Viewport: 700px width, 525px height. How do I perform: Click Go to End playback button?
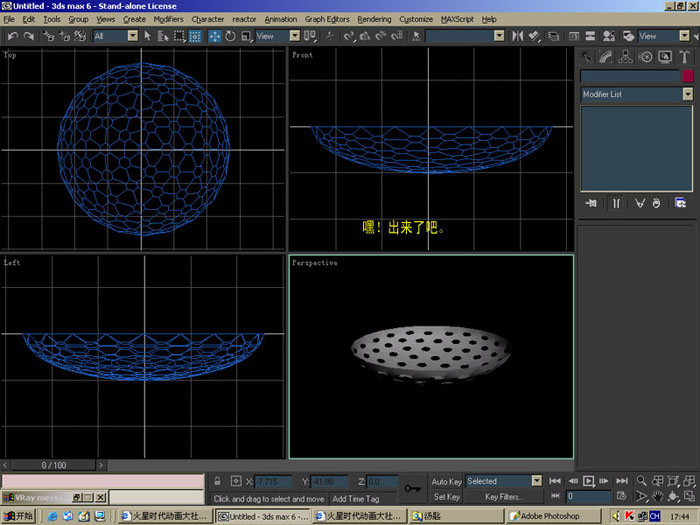pyautogui.click(x=621, y=481)
